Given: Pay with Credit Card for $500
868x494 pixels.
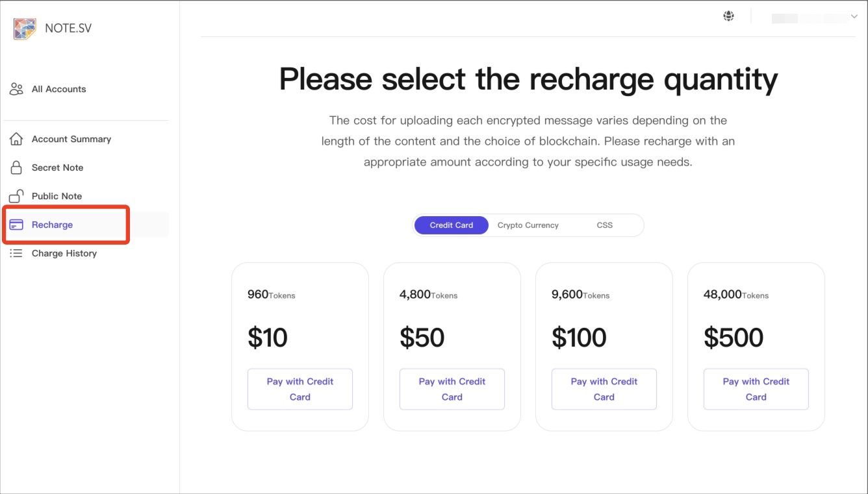Looking at the screenshot, I should coord(756,389).
